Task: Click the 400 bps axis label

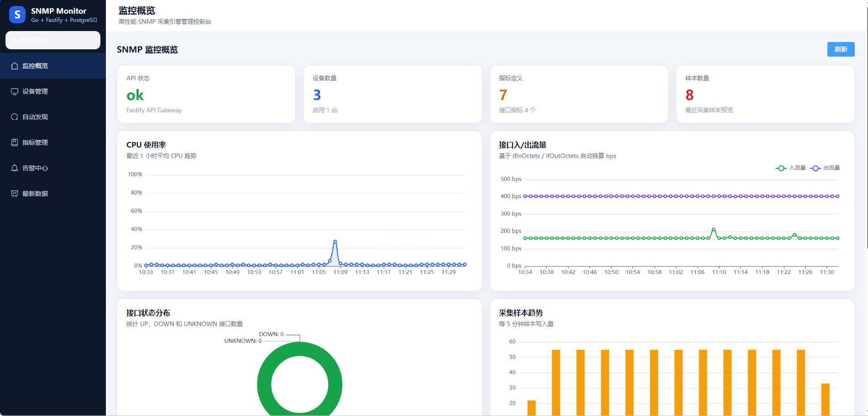Action: pos(511,196)
